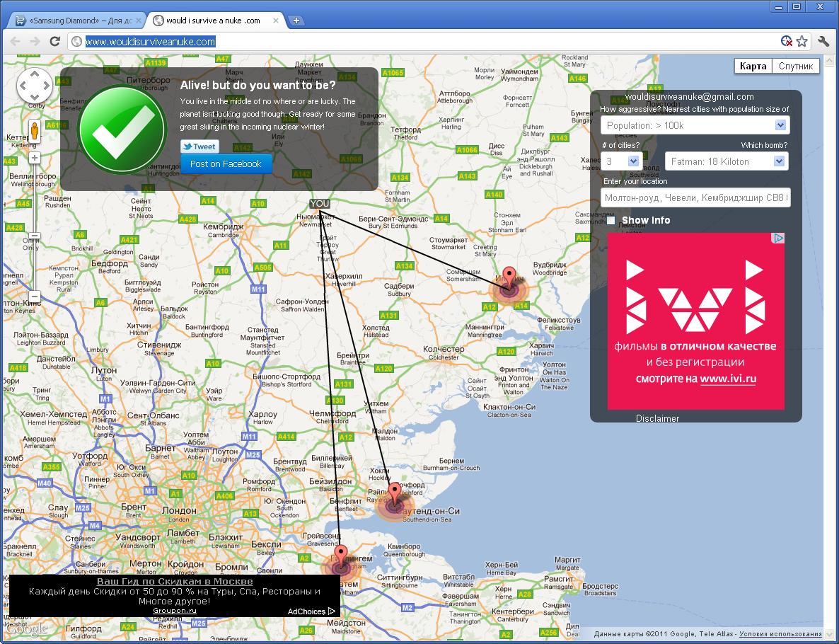Click the AdChoices icon on ivi ad

(779, 238)
